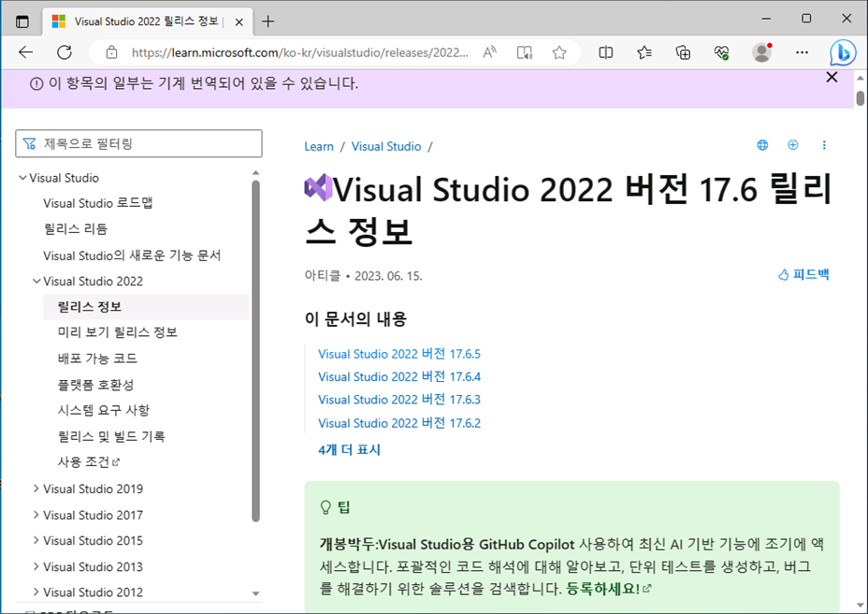Jump to Visual Studio 2022 버전 17.6.2

(x=399, y=423)
